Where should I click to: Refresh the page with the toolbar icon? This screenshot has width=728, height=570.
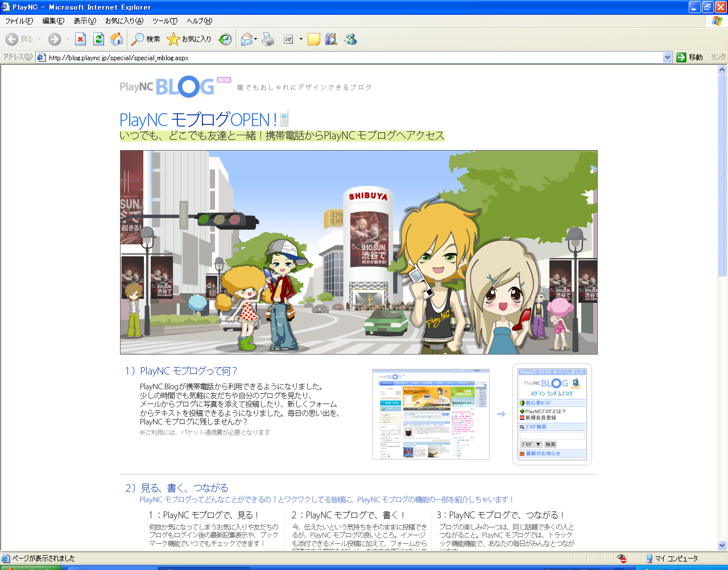(x=98, y=39)
